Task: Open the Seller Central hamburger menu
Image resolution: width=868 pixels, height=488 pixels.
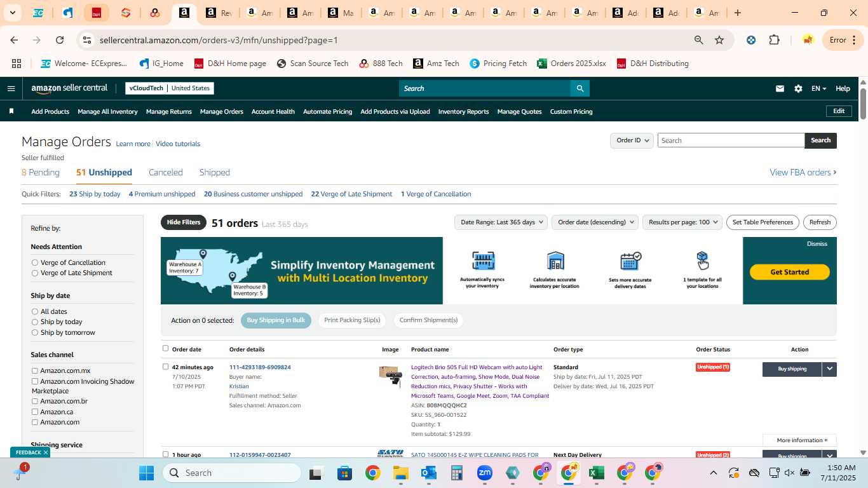Action: (x=11, y=88)
